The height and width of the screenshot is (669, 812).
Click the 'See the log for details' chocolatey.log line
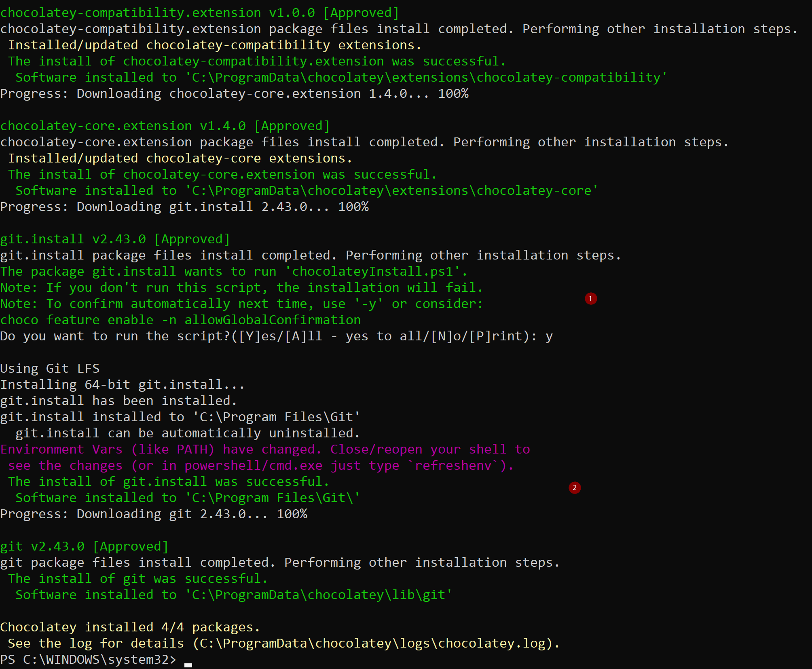(284, 644)
